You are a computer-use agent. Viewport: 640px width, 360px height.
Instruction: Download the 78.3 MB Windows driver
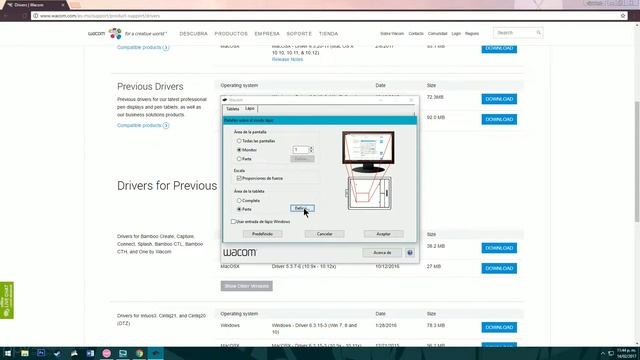[x=499, y=327]
